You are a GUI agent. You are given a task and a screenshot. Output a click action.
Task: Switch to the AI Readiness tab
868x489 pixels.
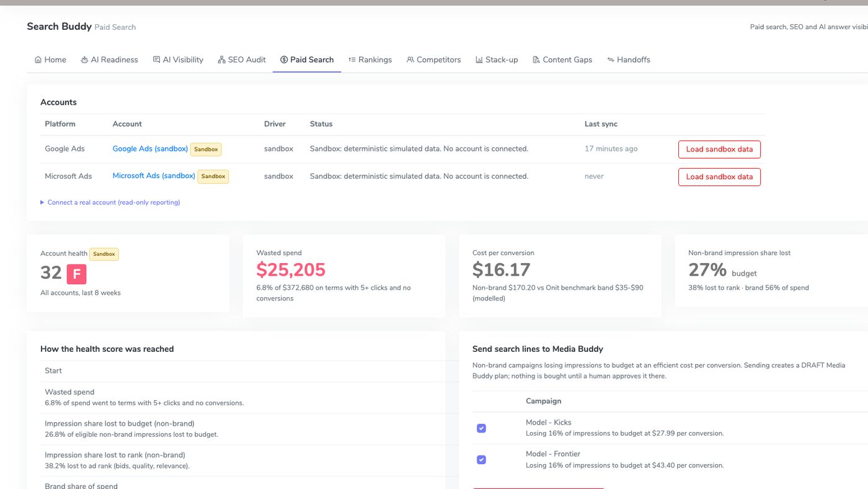109,60
